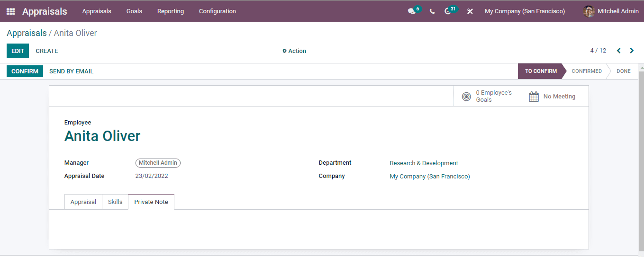Go to next record arrow

coord(632,51)
